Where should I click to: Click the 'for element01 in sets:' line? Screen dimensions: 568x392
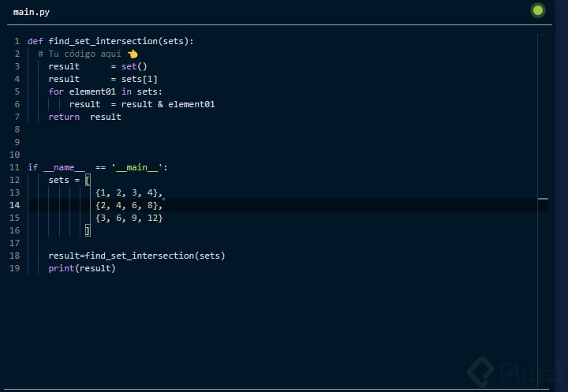click(105, 91)
